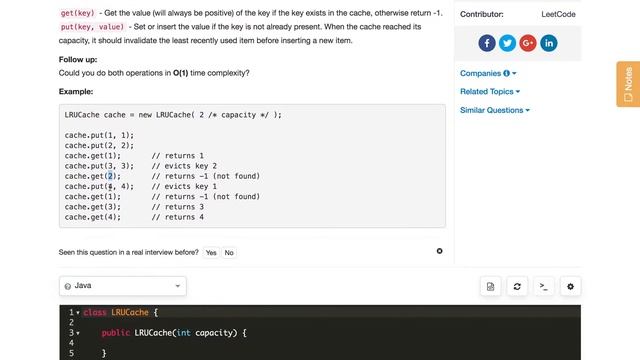Share the problem on Facebook
Image resolution: width=640 pixels, height=360 pixels.
click(487, 43)
